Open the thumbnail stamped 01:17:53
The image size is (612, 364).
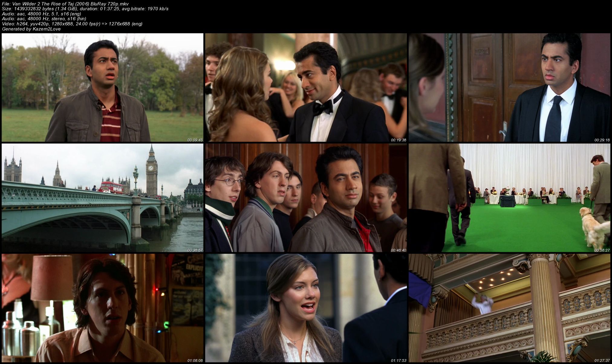point(306,308)
